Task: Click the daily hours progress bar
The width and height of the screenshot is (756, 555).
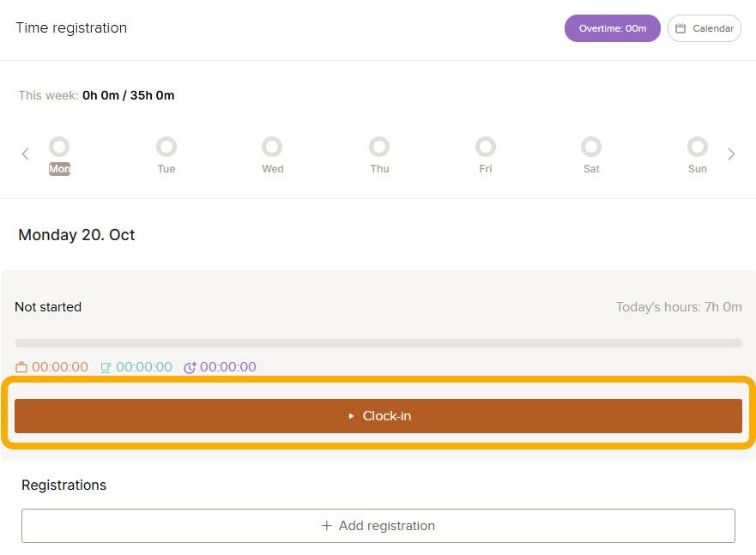Action: coord(378,343)
